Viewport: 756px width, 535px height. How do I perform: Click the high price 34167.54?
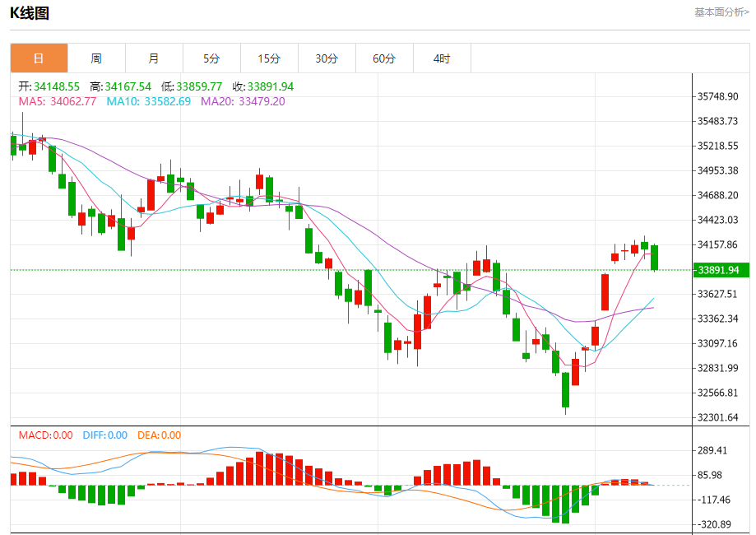pyautogui.click(x=128, y=87)
